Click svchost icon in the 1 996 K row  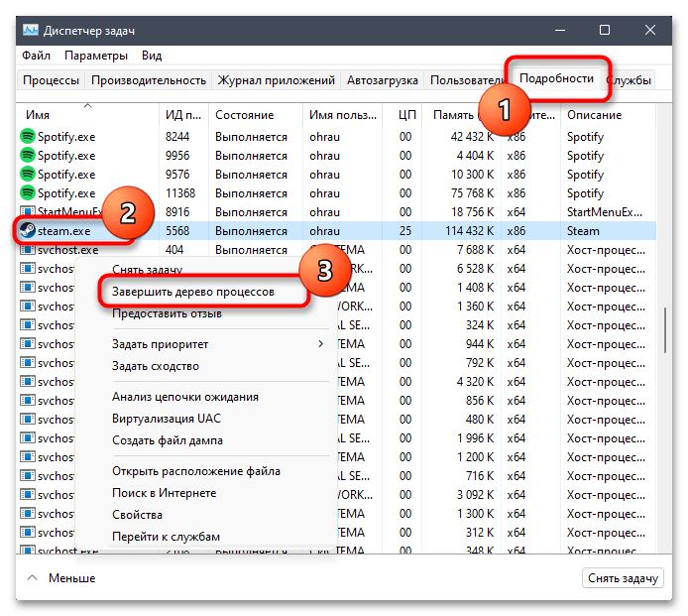27,438
